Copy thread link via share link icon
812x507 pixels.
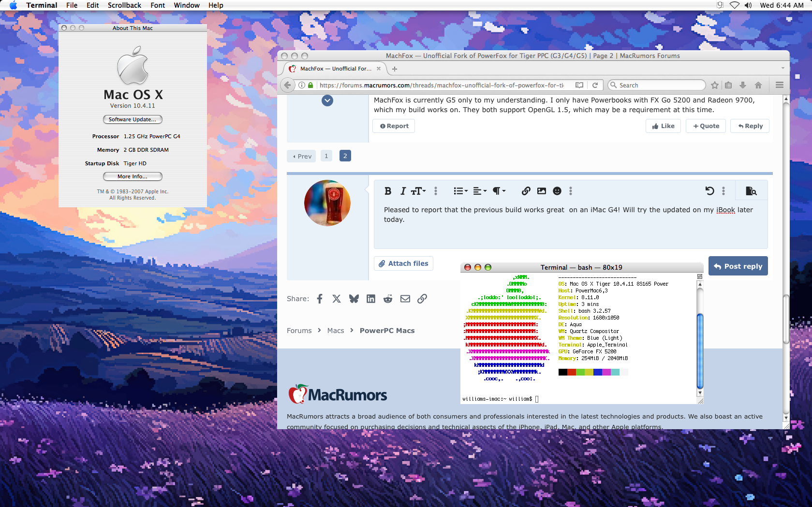tap(422, 299)
